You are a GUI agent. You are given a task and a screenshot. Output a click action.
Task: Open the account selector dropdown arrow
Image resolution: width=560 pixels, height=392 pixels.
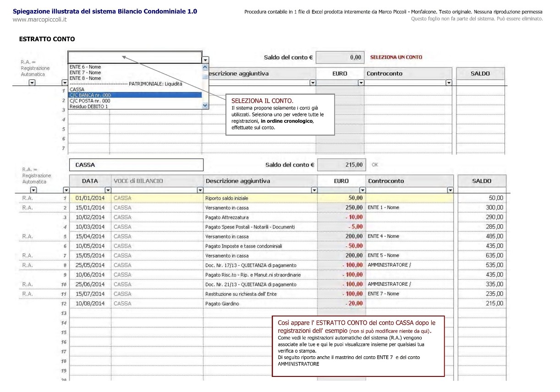205,60
